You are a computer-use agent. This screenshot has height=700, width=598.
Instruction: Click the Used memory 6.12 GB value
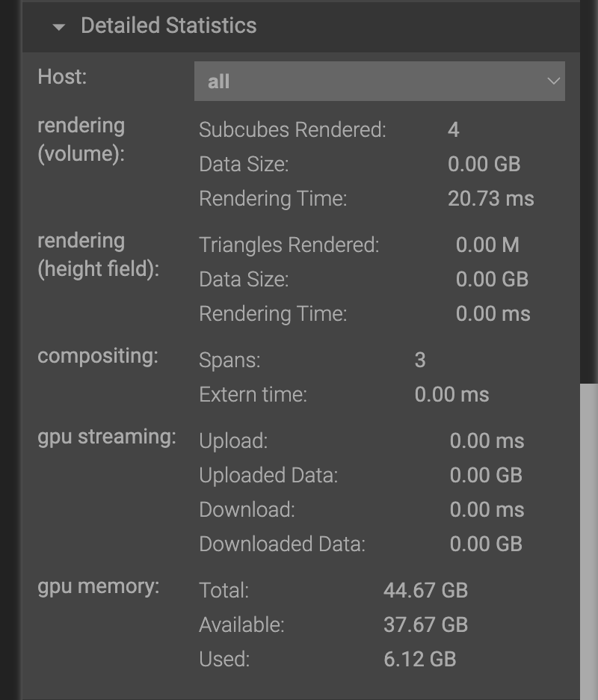[419, 660]
